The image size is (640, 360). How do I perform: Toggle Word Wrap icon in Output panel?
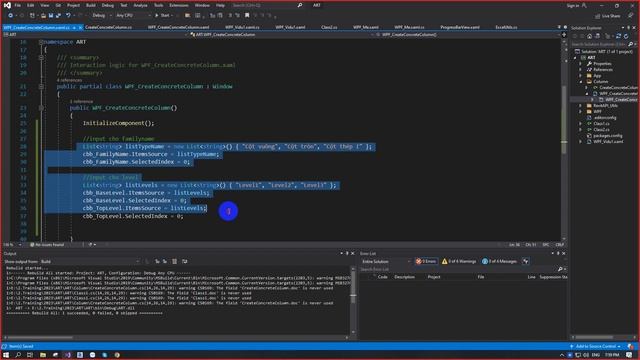coord(184,262)
